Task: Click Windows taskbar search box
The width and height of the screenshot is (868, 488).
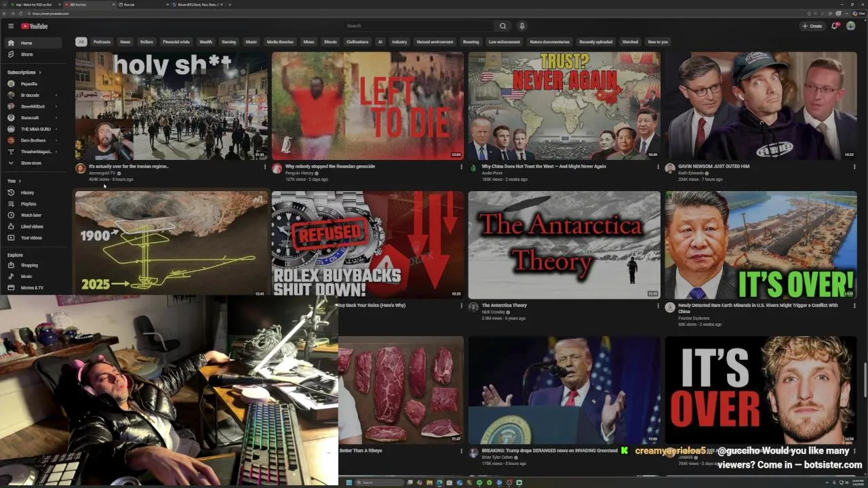Action: [x=380, y=483]
